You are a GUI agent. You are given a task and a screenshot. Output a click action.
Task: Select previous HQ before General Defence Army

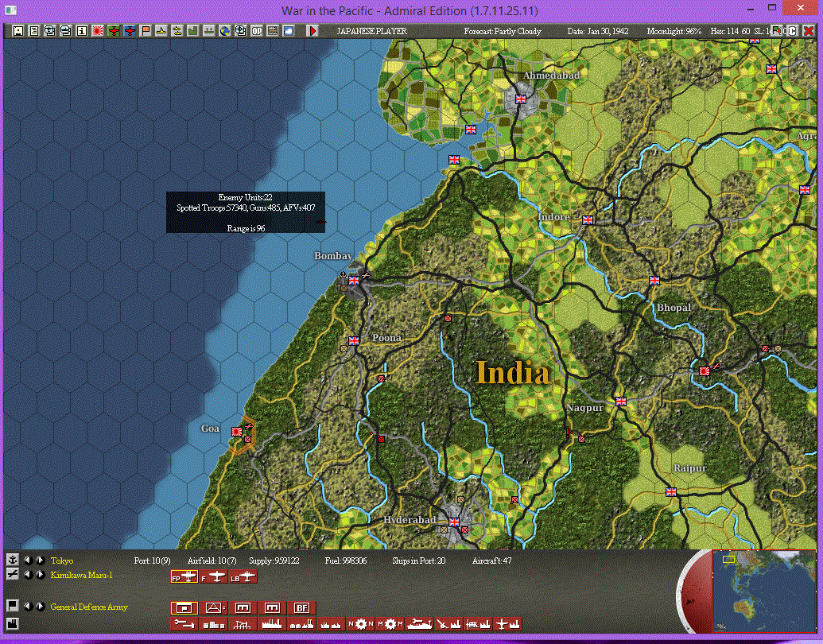(29, 606)
